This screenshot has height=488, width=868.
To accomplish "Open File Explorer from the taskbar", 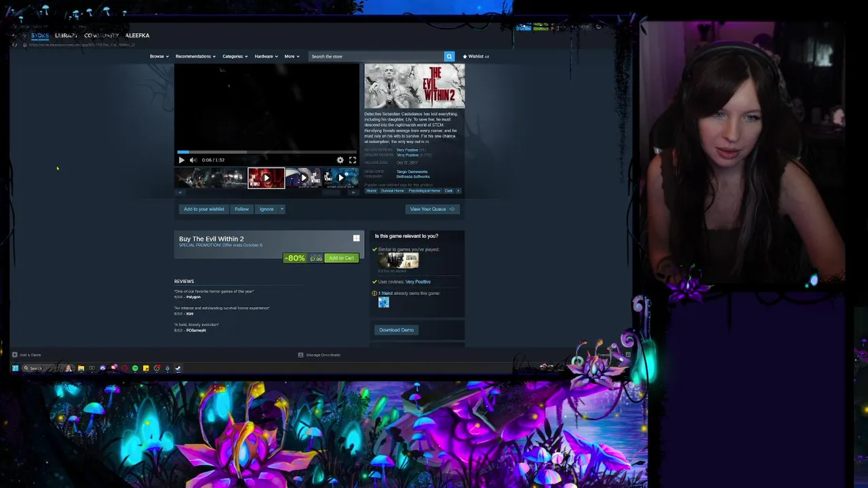I will click(81, 368).
